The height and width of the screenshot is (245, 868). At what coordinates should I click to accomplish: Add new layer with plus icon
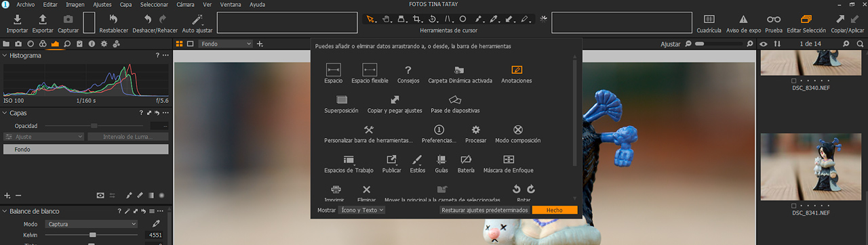pyautogui.click(x=7, y=195)
